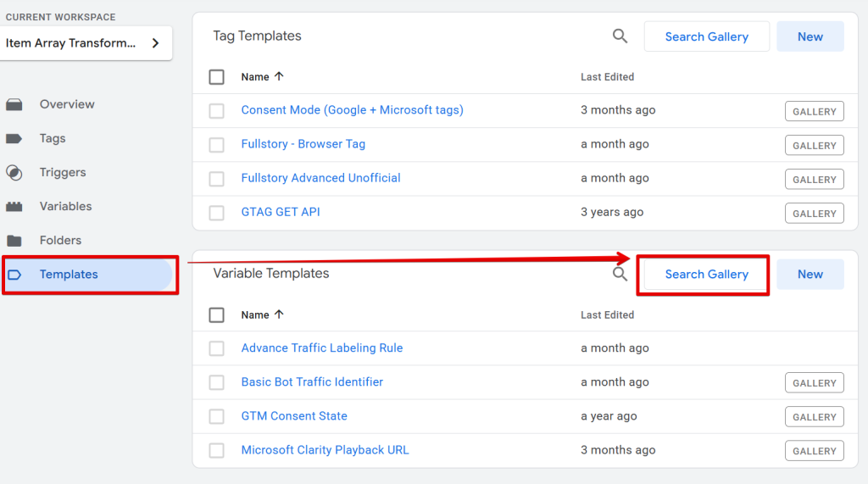Sort Tag Templates by Name arrow
This screenshot has width=868, height=484.
click(x=279, y=76)
